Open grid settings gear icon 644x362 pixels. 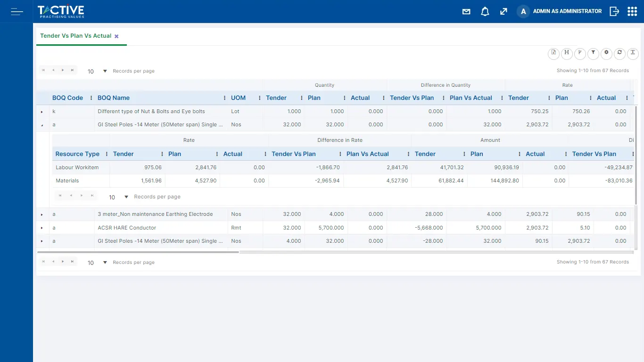(x=606, y=53)
